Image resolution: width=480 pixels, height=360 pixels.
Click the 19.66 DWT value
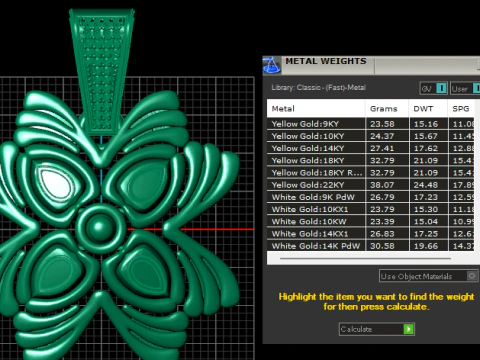tap(426, 246)
